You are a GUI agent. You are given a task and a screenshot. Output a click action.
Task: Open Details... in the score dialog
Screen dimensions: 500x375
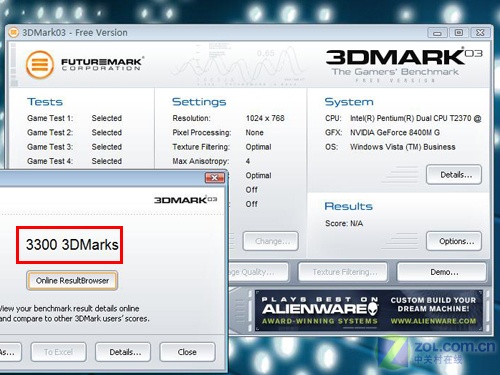tap(123, 352)
